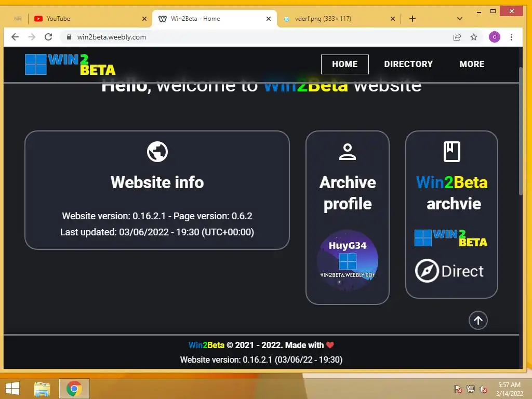Click the Archive profile heading
This screenshot has width=532, height=399.
pyautogui.click(x=348, y=193)
